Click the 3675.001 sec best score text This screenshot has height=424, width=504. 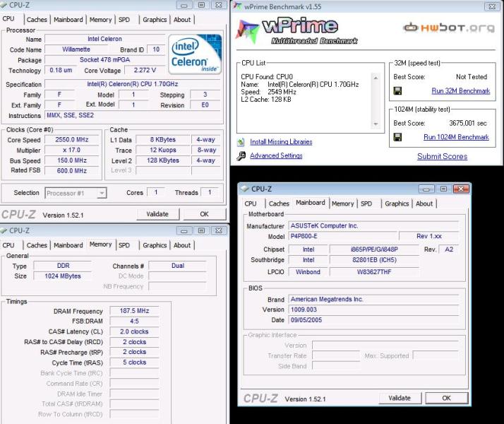click(x=468, y=124)
